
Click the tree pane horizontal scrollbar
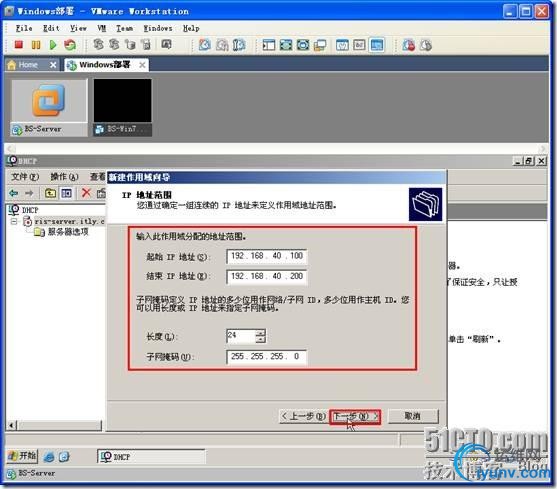coord(55,425)
